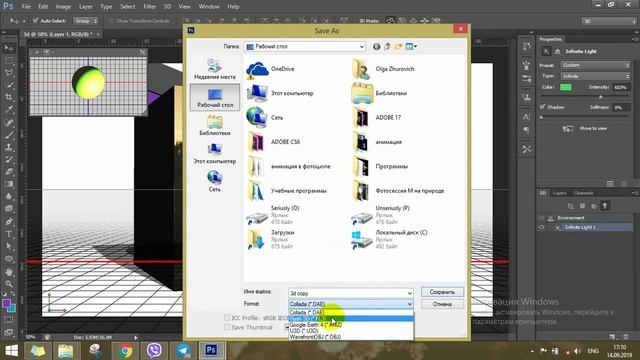
Task: Select the Clone Stamp tool
Action: 9,147
